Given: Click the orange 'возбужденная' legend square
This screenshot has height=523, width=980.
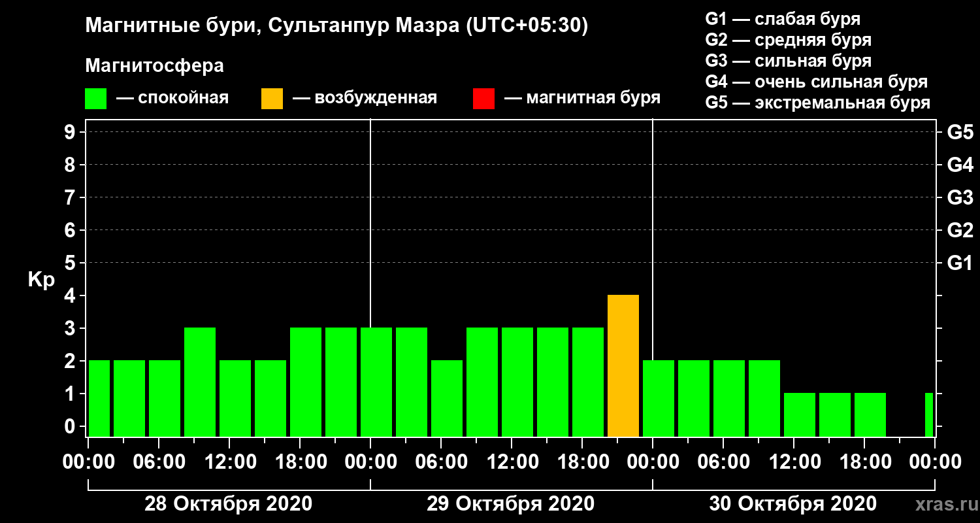Looking at the screenshot, I should coord(272,99).
